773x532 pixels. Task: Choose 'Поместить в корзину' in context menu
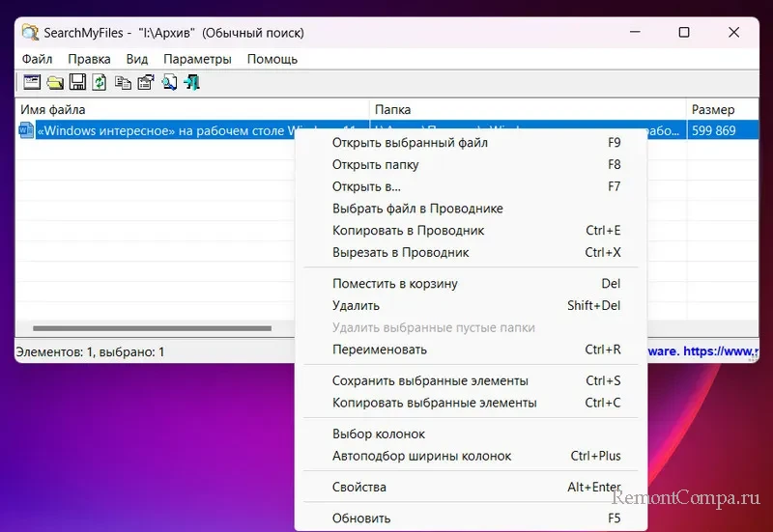coord(394,284)
